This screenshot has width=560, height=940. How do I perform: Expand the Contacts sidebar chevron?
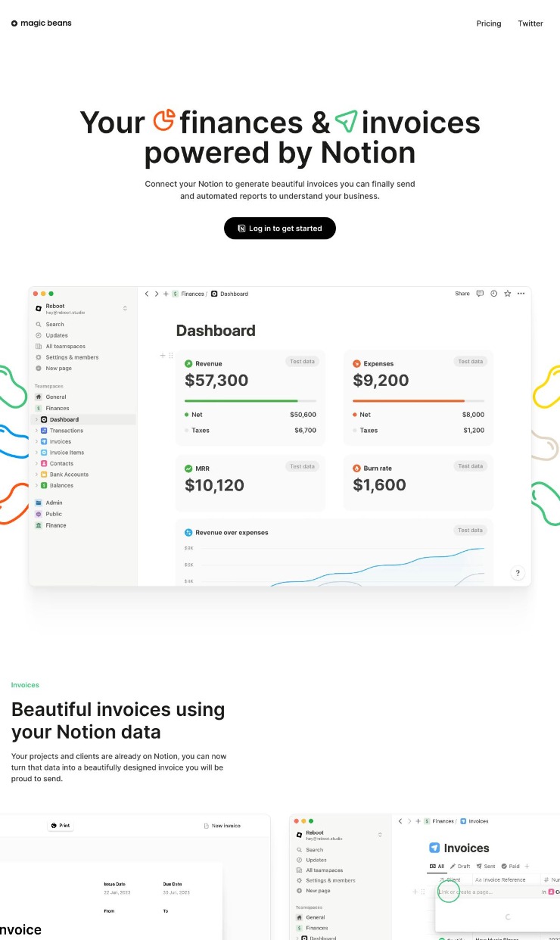pos(36,463)
